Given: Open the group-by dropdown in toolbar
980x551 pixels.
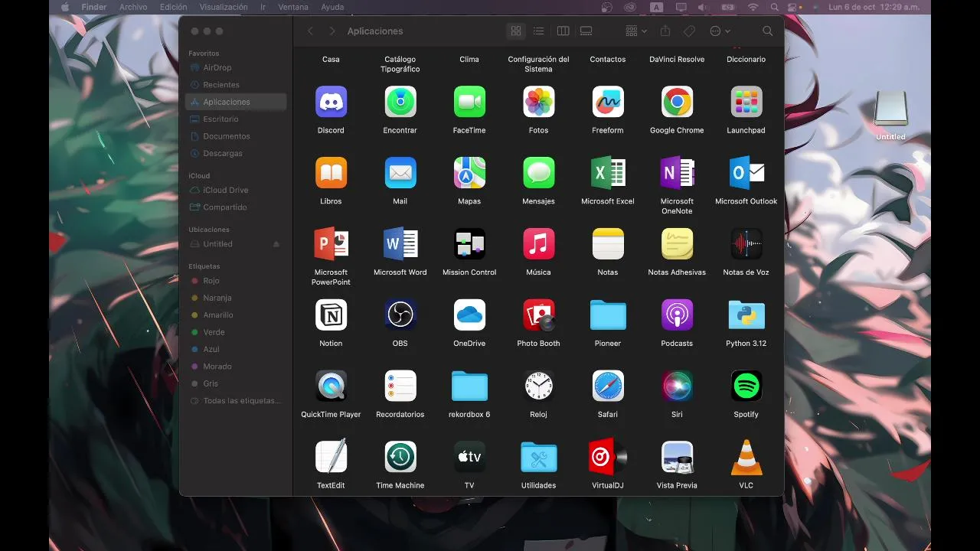Looking at the screenshot, I should [x=636, y=31].
